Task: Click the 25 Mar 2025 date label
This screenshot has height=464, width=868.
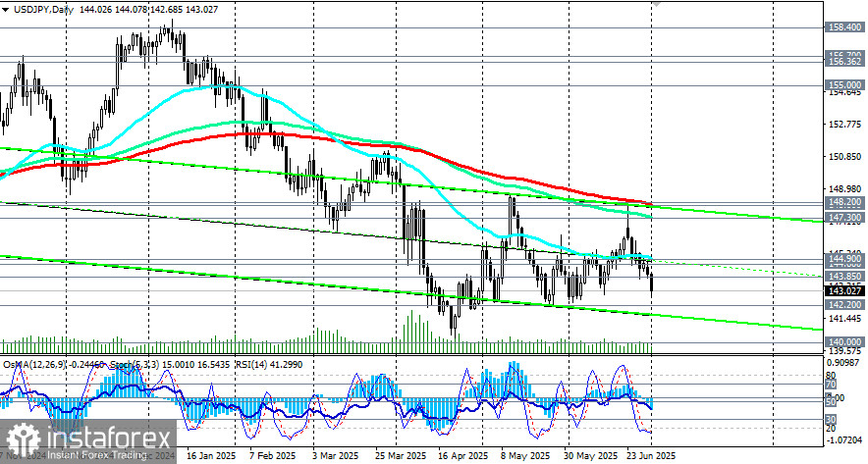Action: (x=403, y=456)
